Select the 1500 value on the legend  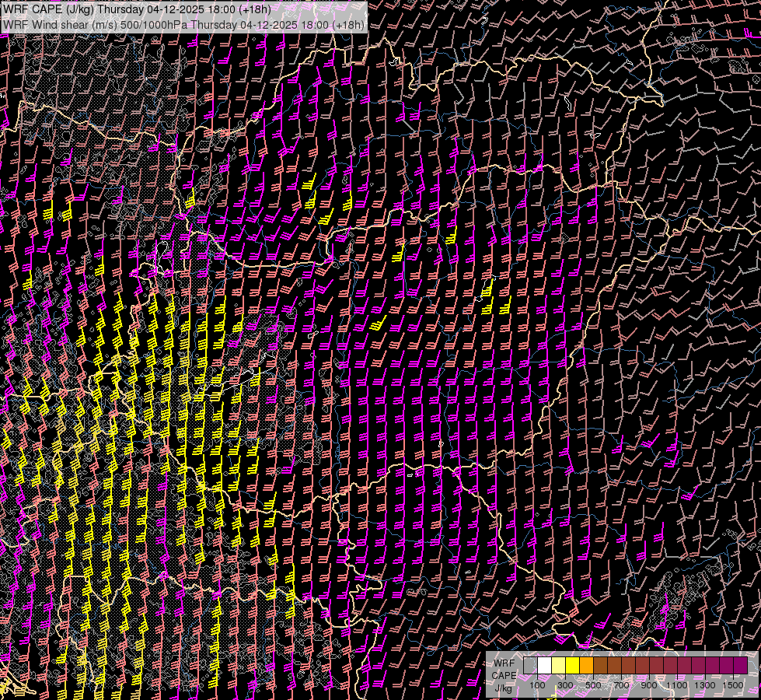(733, 685)
